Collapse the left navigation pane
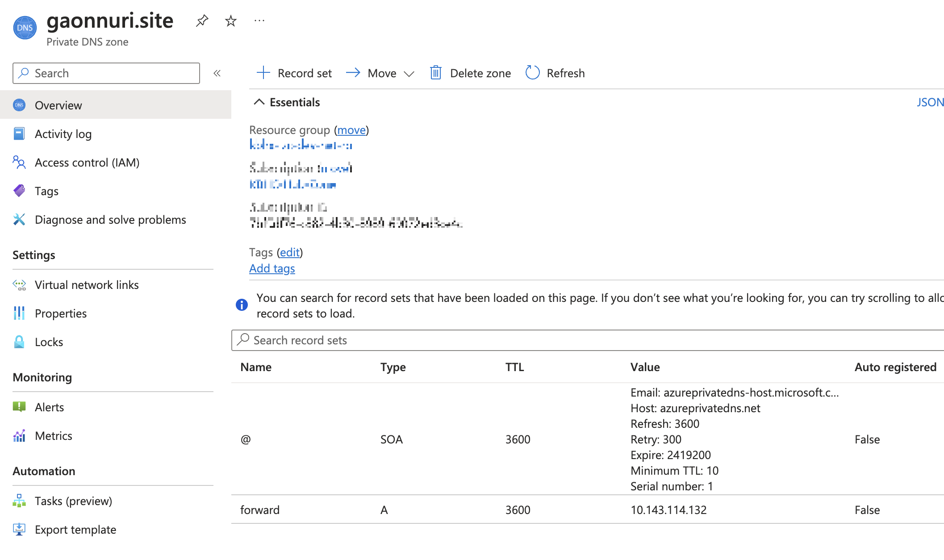This screenshot has height=560, width=944. [217, 73]
